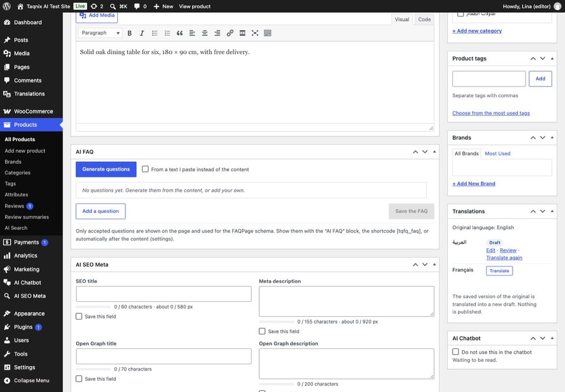This screenshot has width=565, height=392.
Task: Insert a bulleted list
Action: (154, 33)
